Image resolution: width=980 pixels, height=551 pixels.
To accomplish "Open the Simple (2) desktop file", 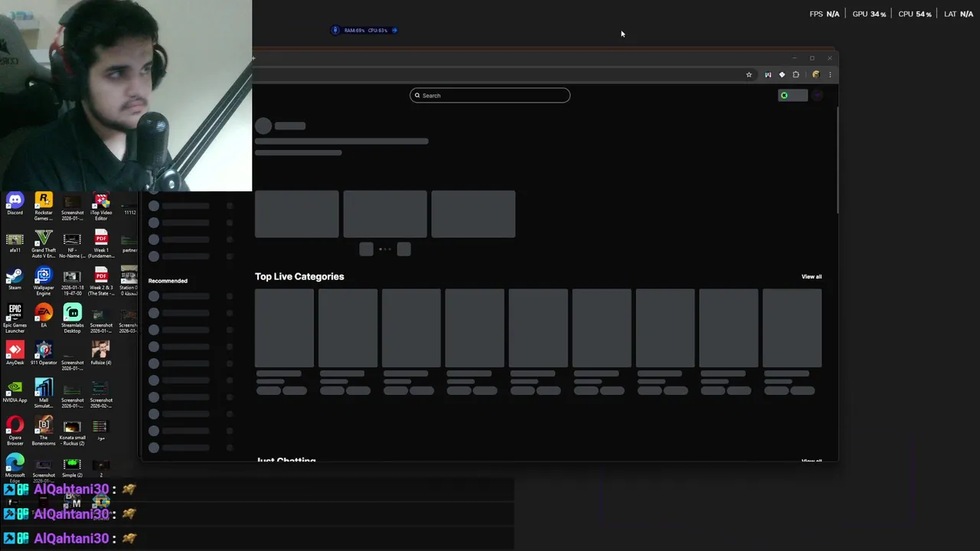I will click(x=72, y=467).
